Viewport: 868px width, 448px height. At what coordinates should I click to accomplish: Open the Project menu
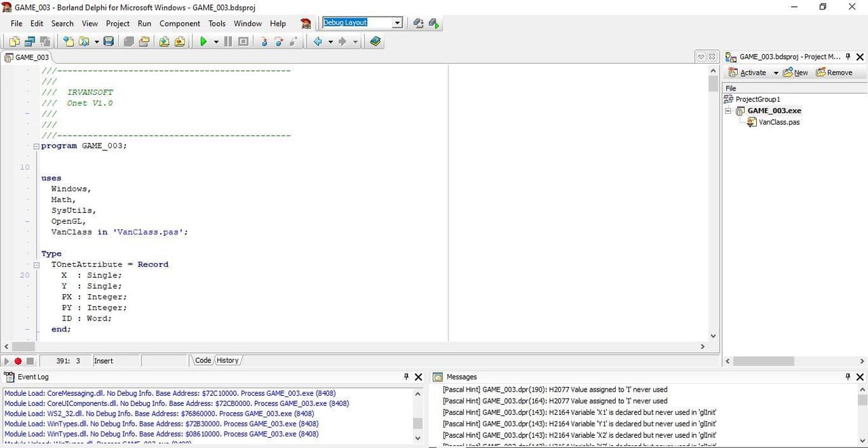(117, 23)
